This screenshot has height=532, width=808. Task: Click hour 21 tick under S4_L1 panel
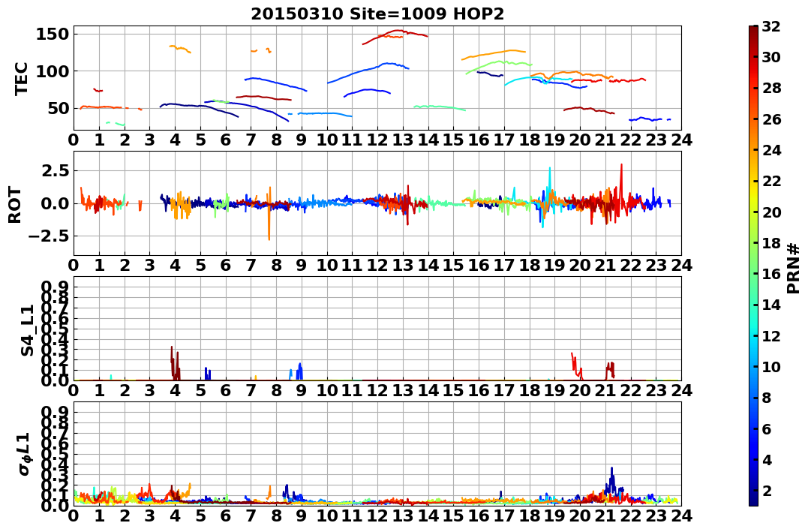(605, 391)
